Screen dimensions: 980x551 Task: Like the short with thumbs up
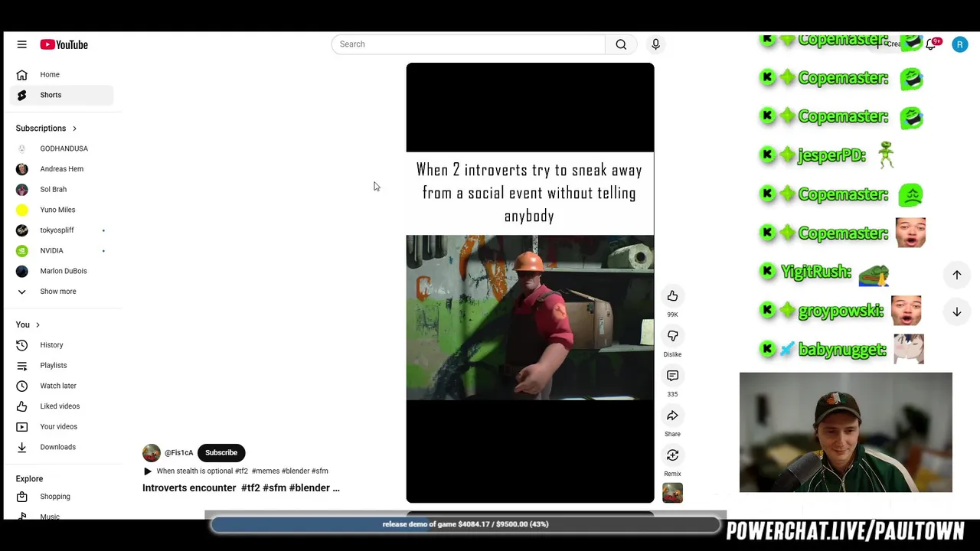(x=672, y=296)
